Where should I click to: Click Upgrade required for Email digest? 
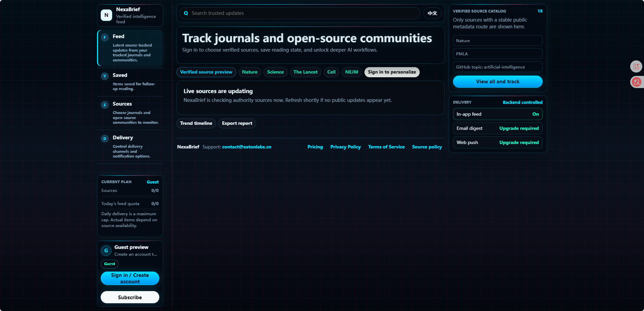point(519,129)
